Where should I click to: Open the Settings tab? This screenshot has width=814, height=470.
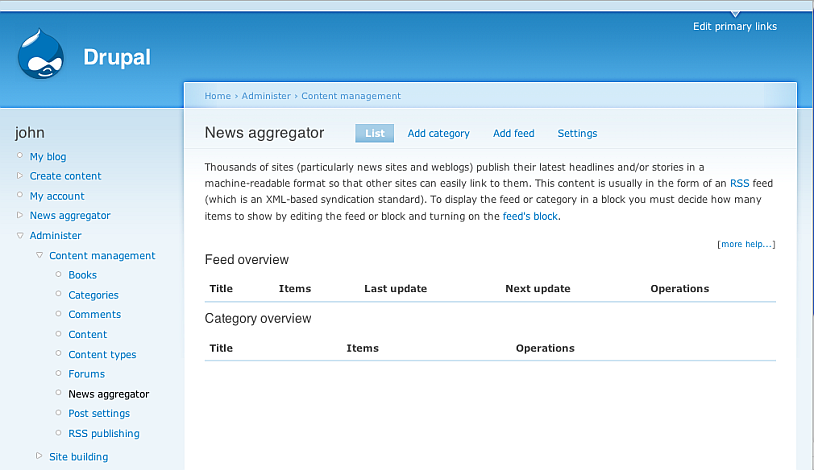pos(577,133)
